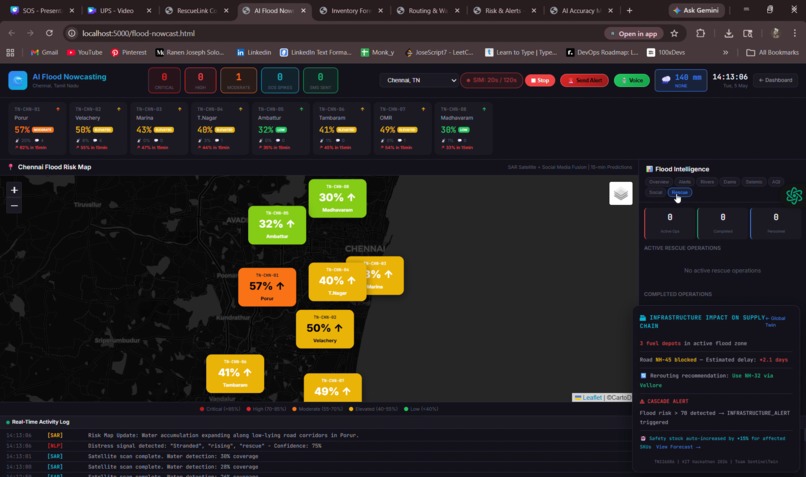The image size is (806, 477).
Task: Open the map layers control
Action: point(620,193)
